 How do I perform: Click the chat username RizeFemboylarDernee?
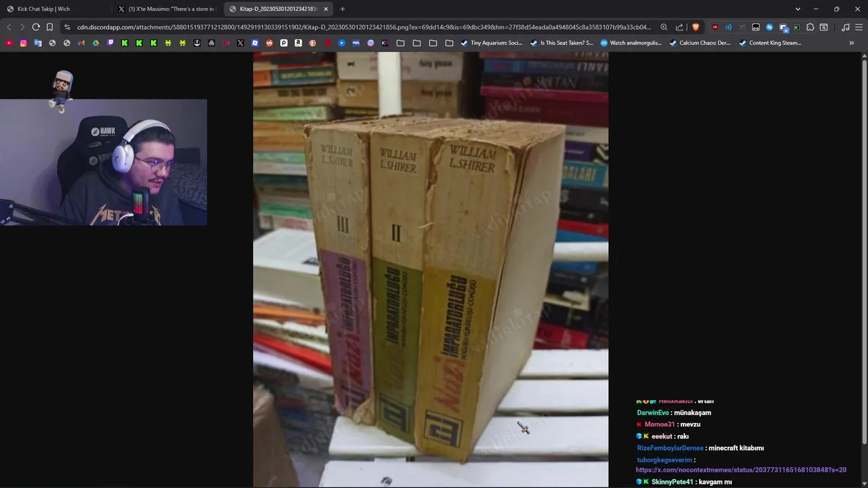pos(670,448)
